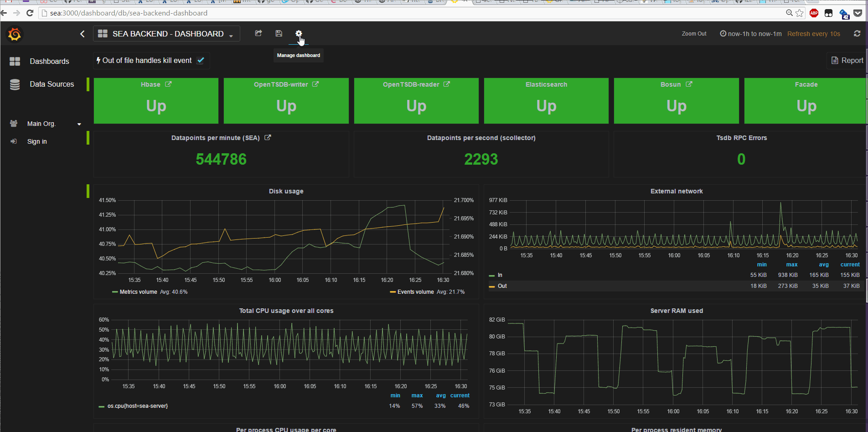This screenshot has width=868, height=432.
Task: Click browser reload page icon
Action: [x=30, y=13]
